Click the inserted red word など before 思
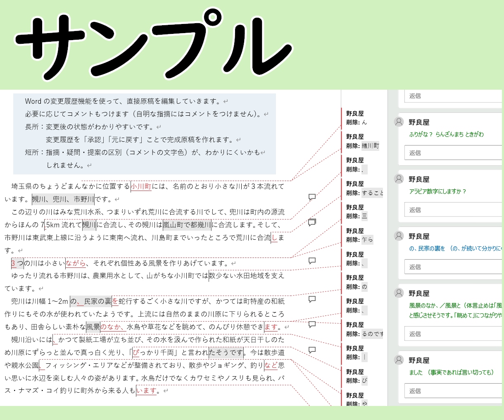 point(271,365)
